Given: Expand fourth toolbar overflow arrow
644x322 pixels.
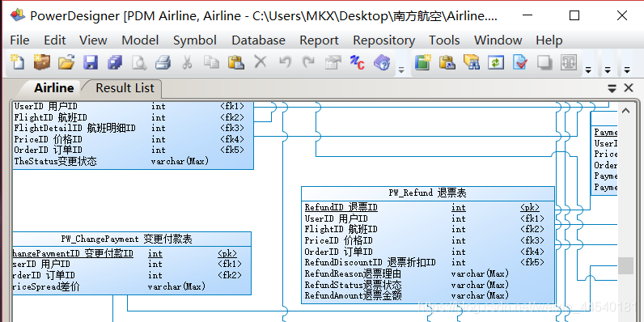Looking at the screenshot, I should (x=627, y=70).
